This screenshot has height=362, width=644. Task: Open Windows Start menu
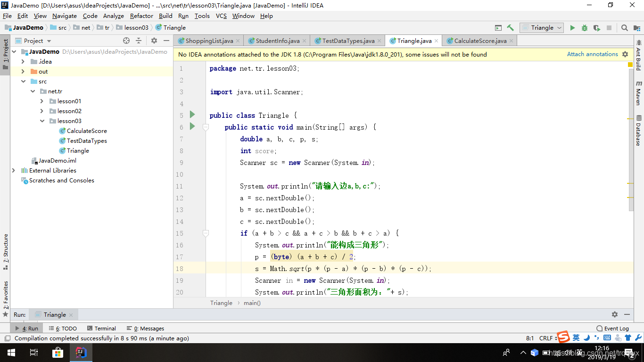(11, 353)
